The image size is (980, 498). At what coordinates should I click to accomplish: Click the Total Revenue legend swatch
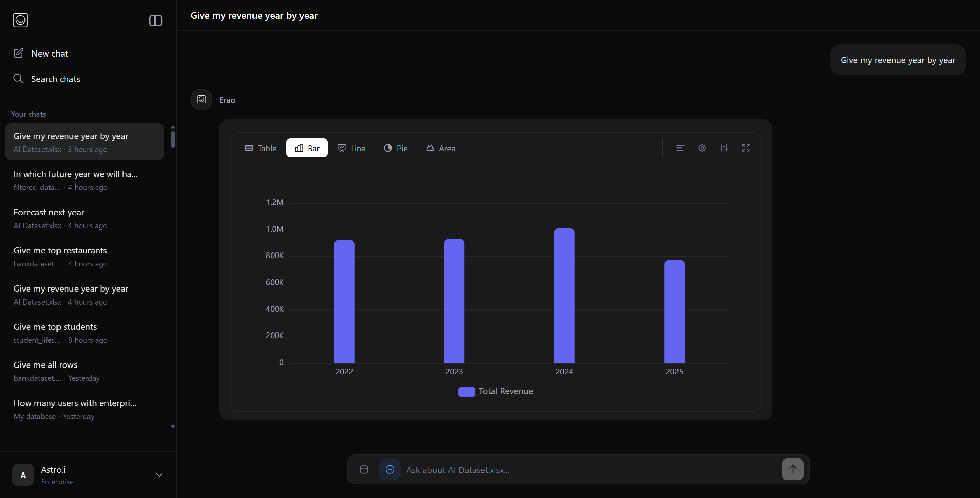point(467,391)
